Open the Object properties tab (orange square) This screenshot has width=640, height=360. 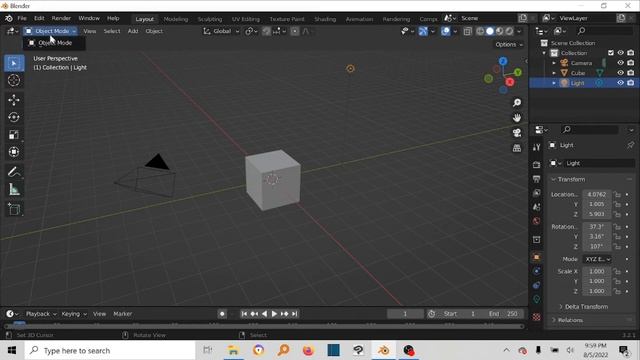tap(537, 257)
